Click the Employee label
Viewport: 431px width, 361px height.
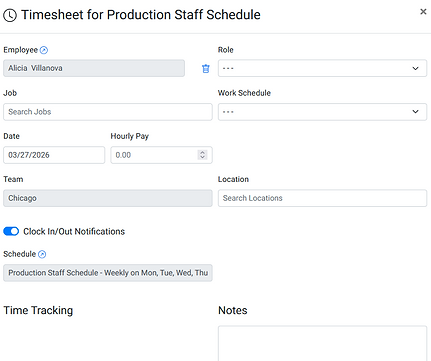tap(20, 50)
